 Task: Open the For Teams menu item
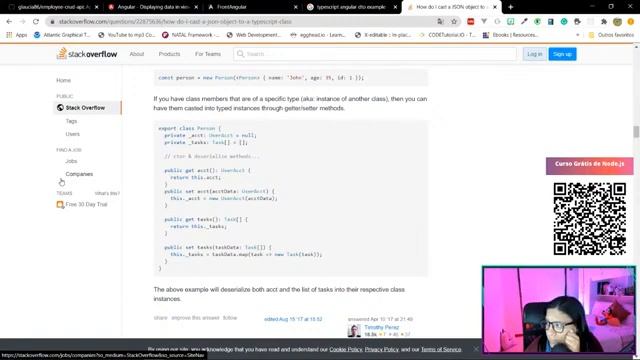pos(208,54)
